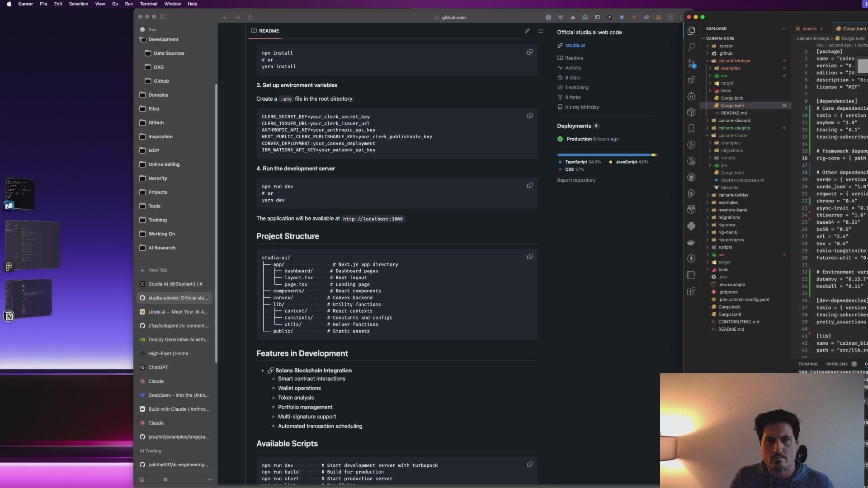The width and height of the screenshot is (868, 488).
Task: Open the studia.ai website link
Action: point(575,45)
